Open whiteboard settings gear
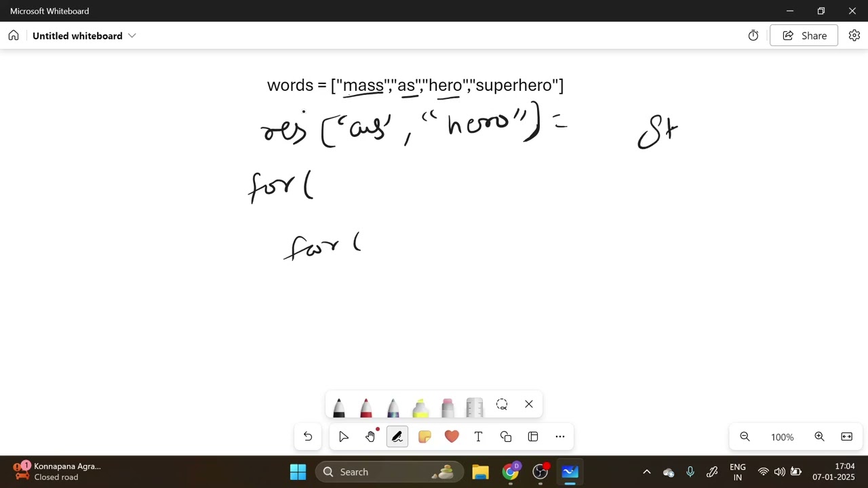 pyautogui.click(x=854, y=36)
